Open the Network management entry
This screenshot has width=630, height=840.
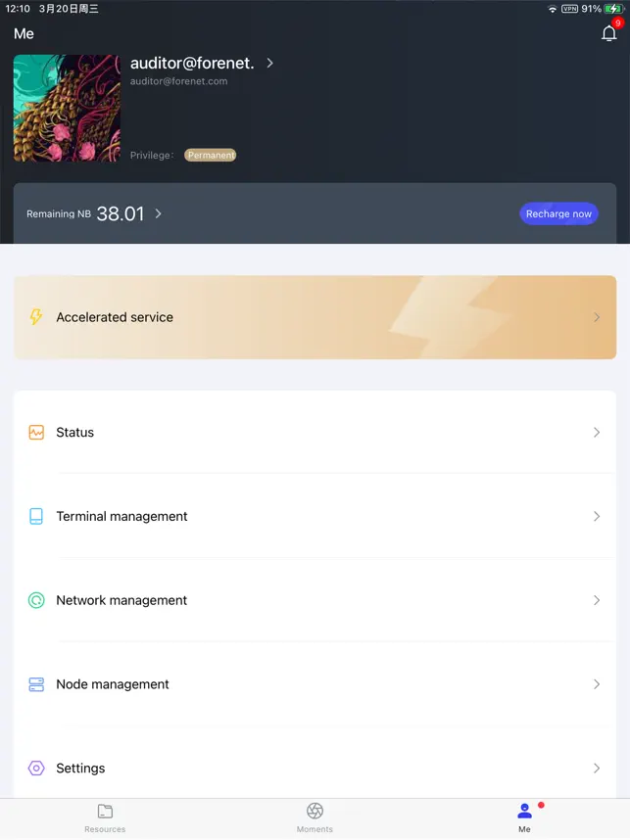coord(315,600)
